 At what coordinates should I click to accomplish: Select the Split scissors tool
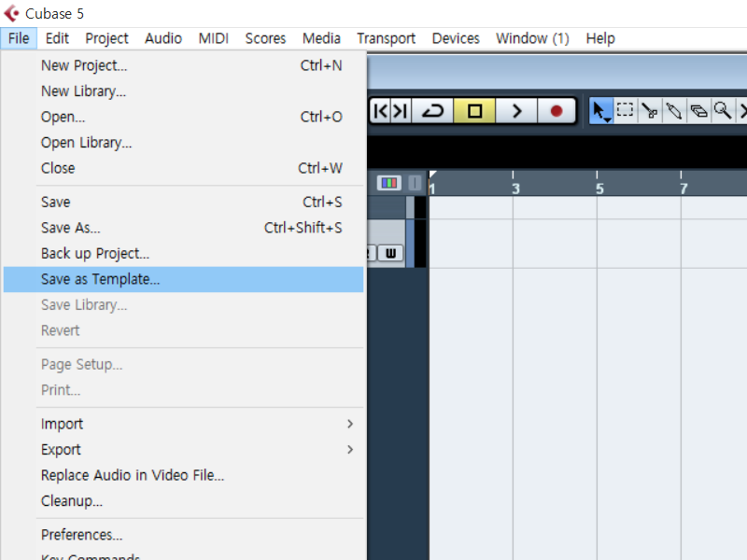649,111
